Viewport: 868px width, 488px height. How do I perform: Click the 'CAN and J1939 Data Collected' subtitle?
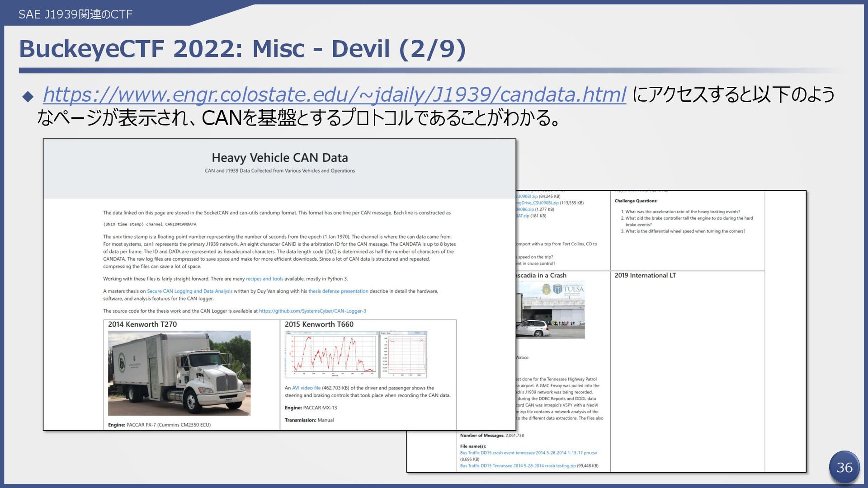tap(280, 171)
